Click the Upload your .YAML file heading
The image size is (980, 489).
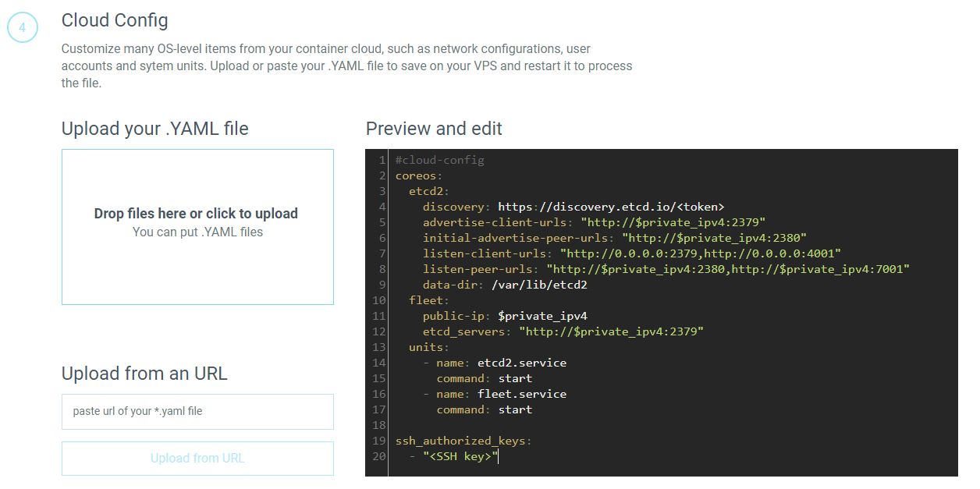tap(155, 129)
